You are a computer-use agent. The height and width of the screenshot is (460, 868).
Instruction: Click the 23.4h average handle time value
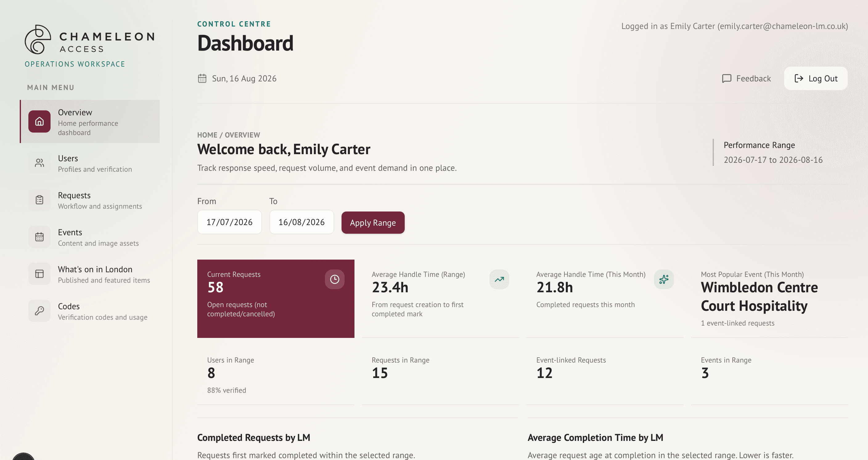click(x=390, y=287)
